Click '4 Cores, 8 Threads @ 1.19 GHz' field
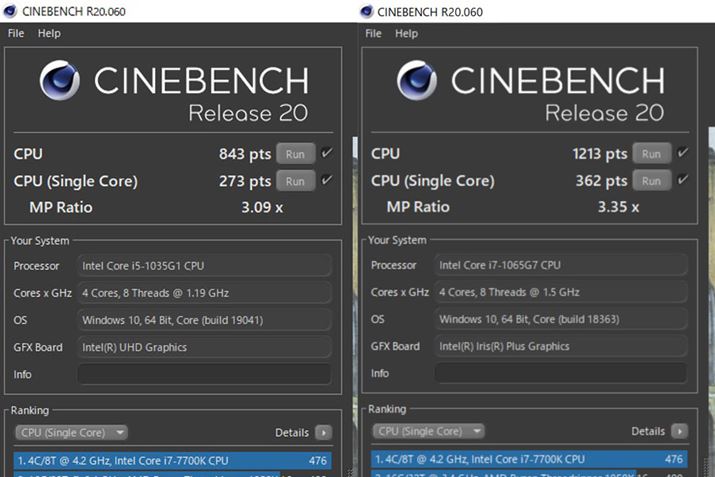 tap(204, 293)
